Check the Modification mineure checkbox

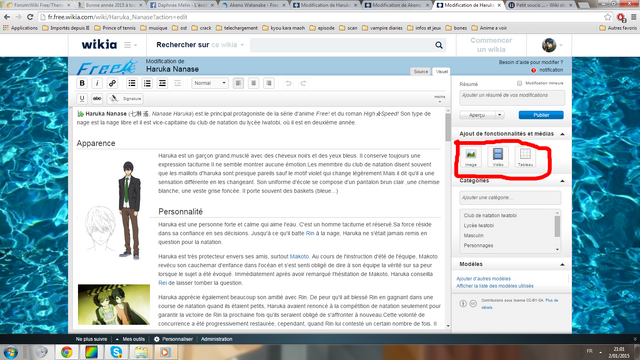pos(520,83)
